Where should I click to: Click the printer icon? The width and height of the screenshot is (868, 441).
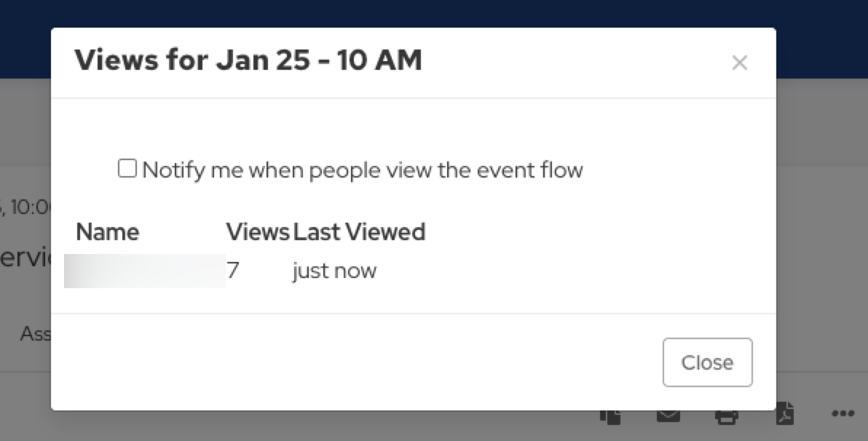[726, 416]
